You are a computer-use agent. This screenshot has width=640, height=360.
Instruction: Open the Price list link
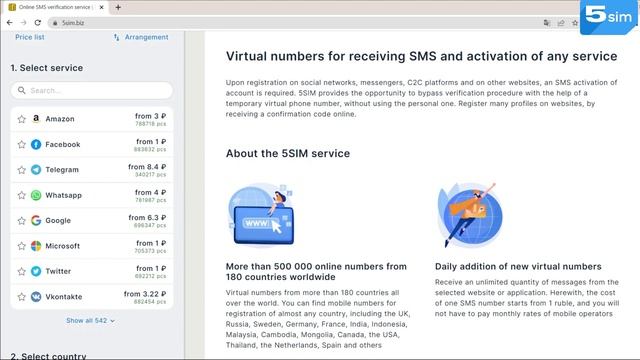coord(30,37)
